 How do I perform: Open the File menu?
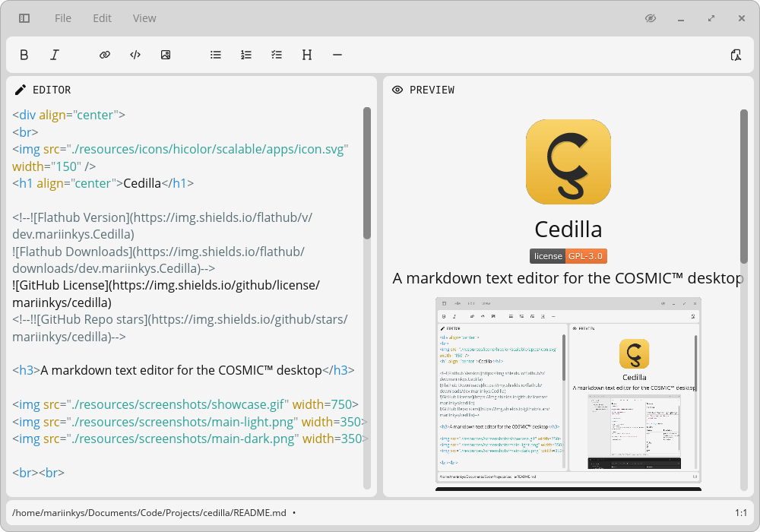click(63, 18)
